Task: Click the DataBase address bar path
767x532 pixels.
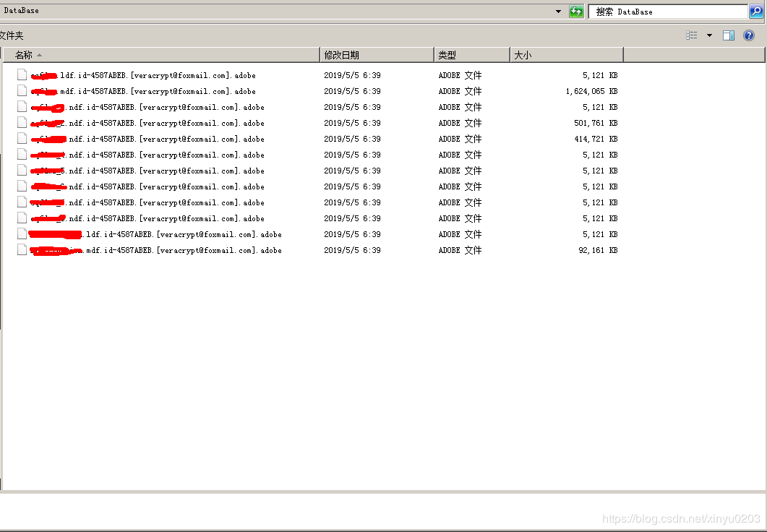Action: pos(22,10)
